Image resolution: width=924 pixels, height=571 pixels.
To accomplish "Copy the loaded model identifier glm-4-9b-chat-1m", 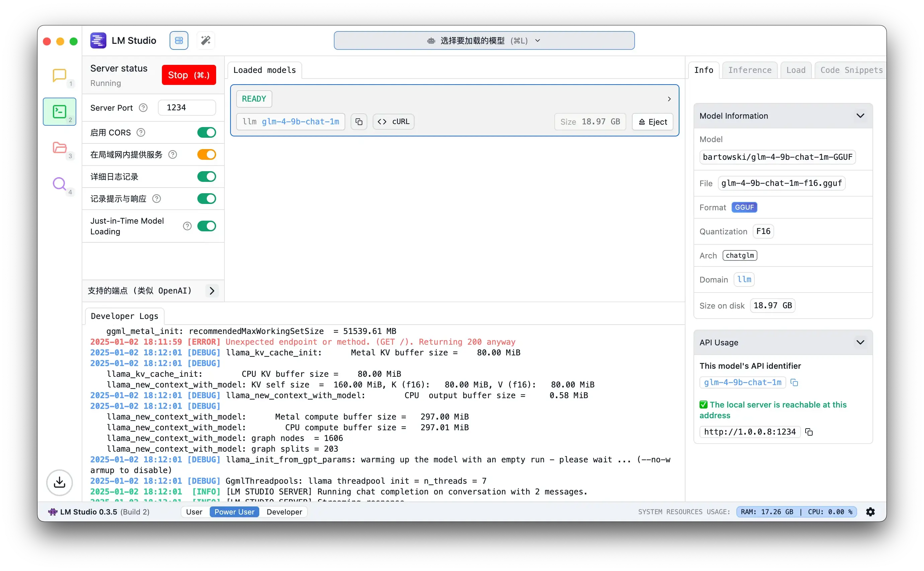I will click(x=359, y=122).
